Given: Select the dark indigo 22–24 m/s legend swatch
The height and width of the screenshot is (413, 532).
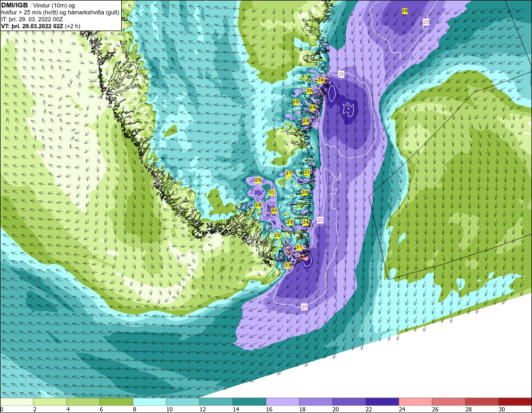Looking at the screenshot, I should pyautogui.click(x=383, y=402).
